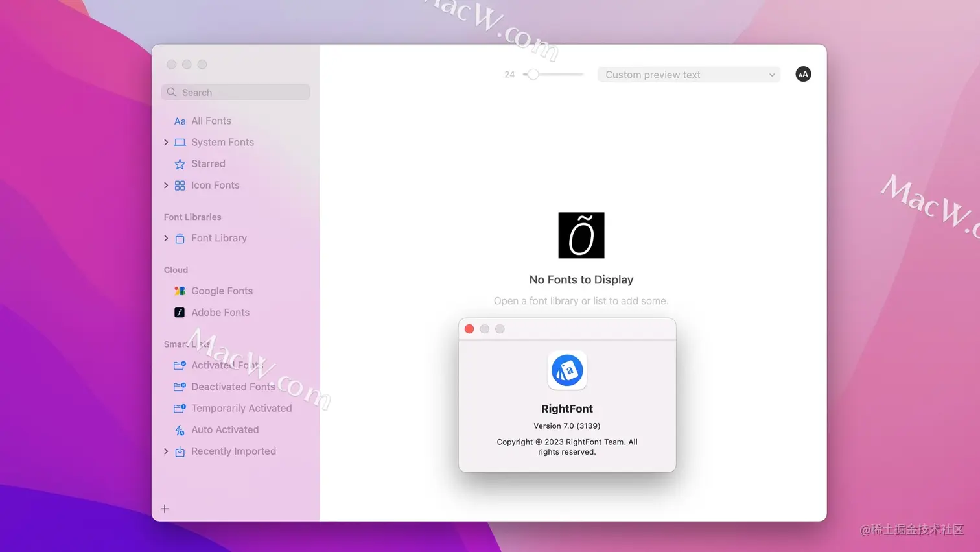
Task: Click the Activated Fonts folder icon
Action: pos(180,366)
